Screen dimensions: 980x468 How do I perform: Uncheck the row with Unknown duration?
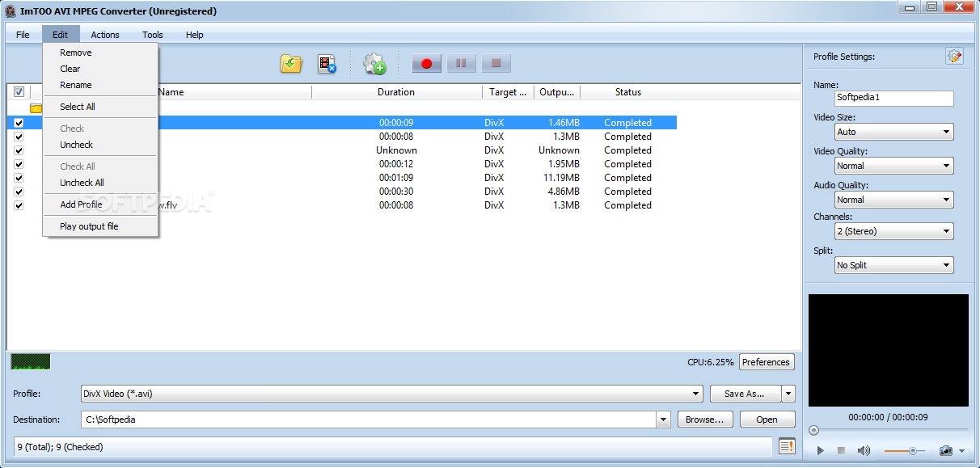pyautogui.click(x=19, y=150)
